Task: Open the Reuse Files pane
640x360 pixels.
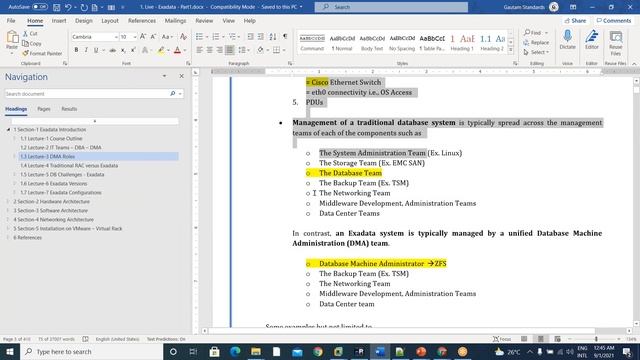Action: click(616, 42)
